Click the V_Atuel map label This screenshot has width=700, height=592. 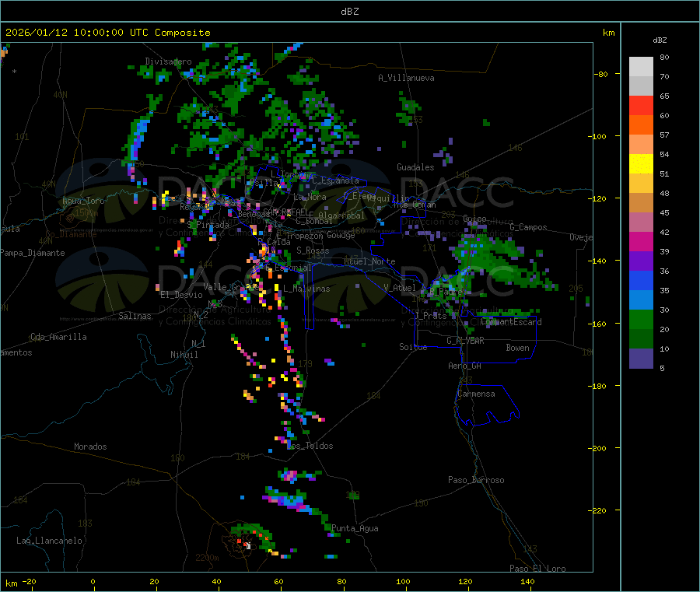coord(400,288)
